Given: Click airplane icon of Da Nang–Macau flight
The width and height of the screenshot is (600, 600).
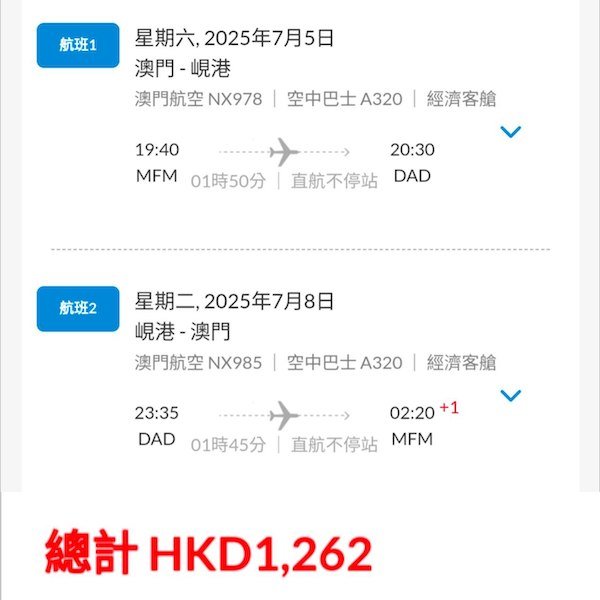Looking at the screenshot, I should coord(284,416).
